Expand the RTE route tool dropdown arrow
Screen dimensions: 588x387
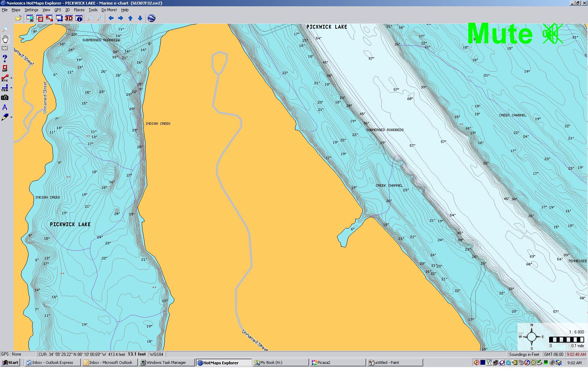pos(12,78)
